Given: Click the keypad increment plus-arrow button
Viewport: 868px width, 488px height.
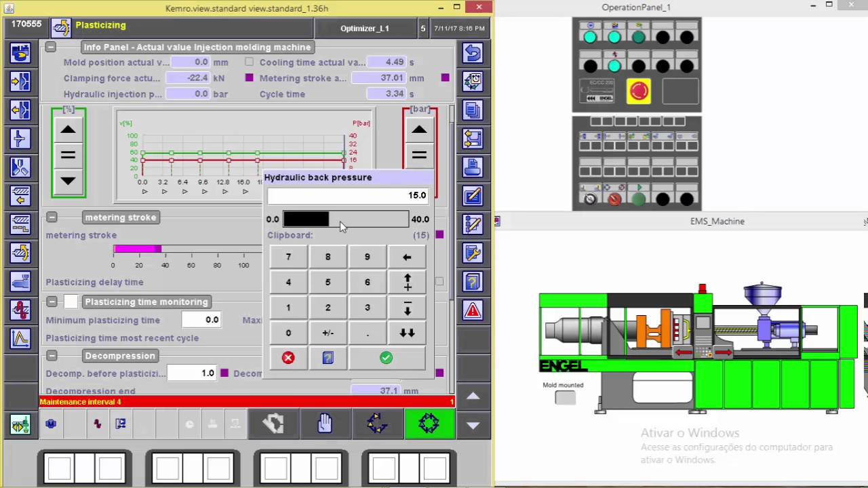Looking at the screenshot, I should click(407, 282).
